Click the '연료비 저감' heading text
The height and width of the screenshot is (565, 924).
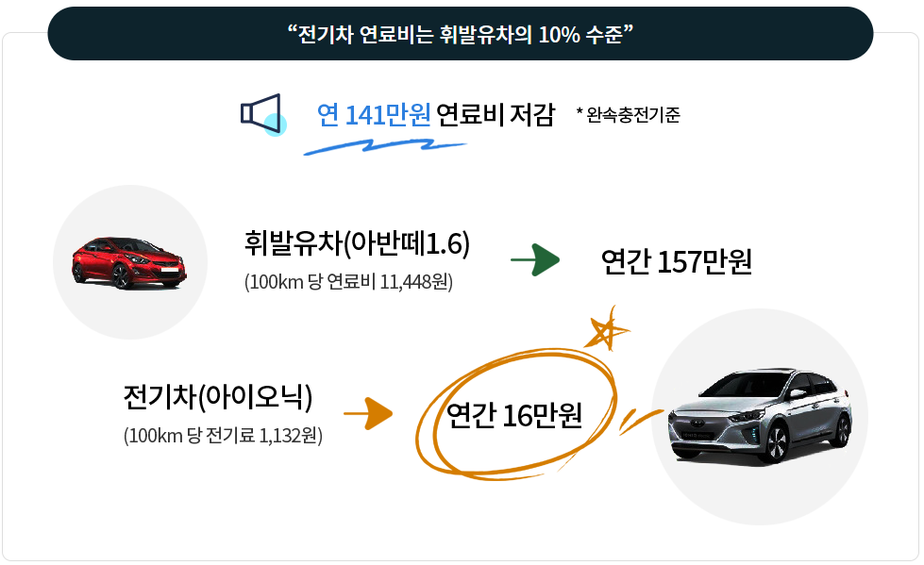[496, 115]
